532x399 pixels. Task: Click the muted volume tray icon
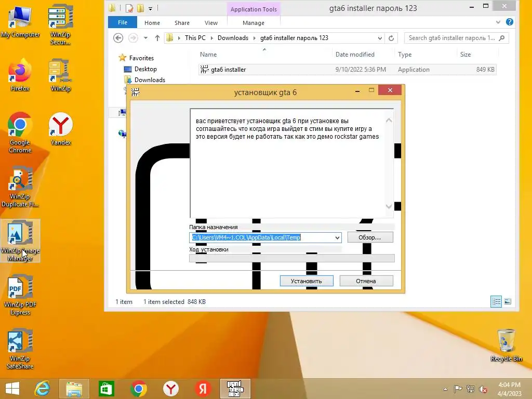(x=483, y=389)
